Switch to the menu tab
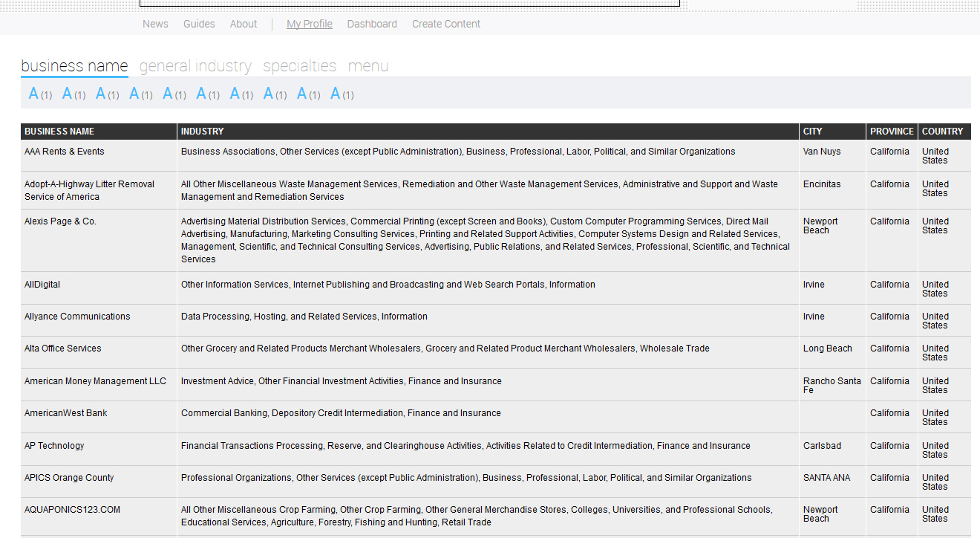Viewport: 980px width, 538px height. 367,66
